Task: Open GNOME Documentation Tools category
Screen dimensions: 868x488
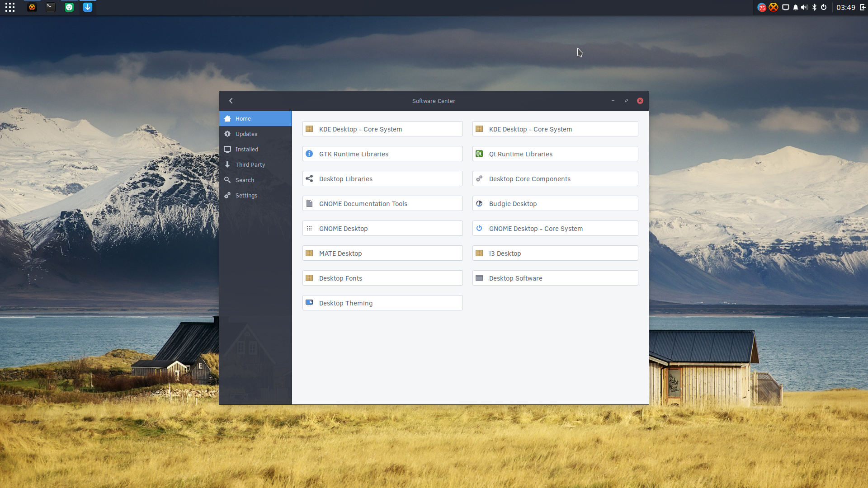Action: 382,203
